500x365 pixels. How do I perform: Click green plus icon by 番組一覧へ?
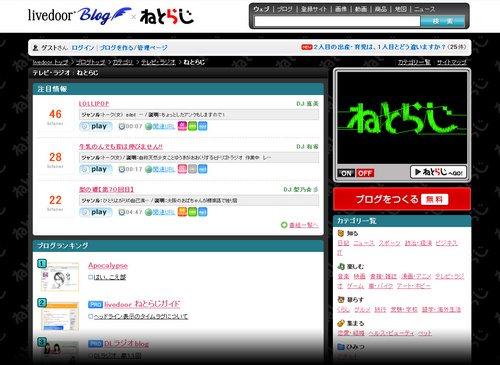tap(284, 225)
